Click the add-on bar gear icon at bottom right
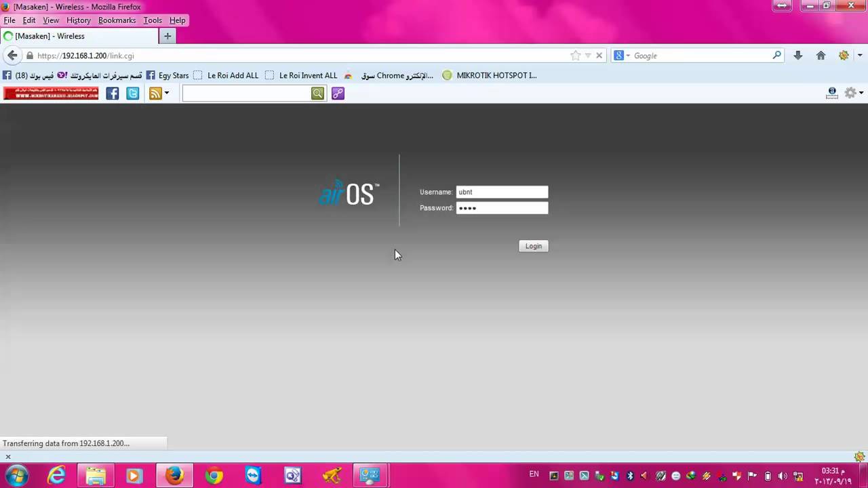This screenshot has width=868, height=488. 859,457
